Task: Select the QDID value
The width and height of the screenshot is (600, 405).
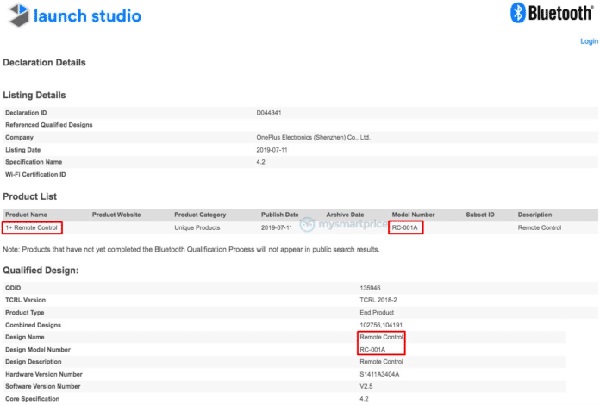Action: click(x=370, y=288)
